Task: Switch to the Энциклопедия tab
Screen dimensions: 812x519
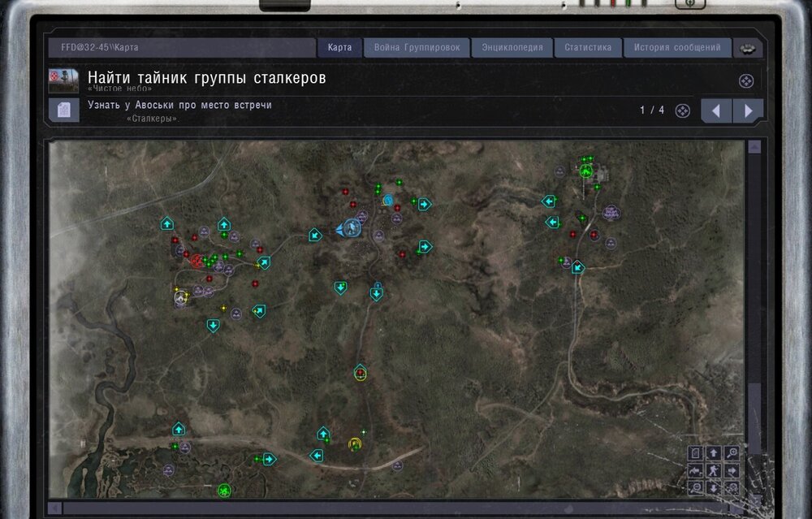Action: pos(512,48)
